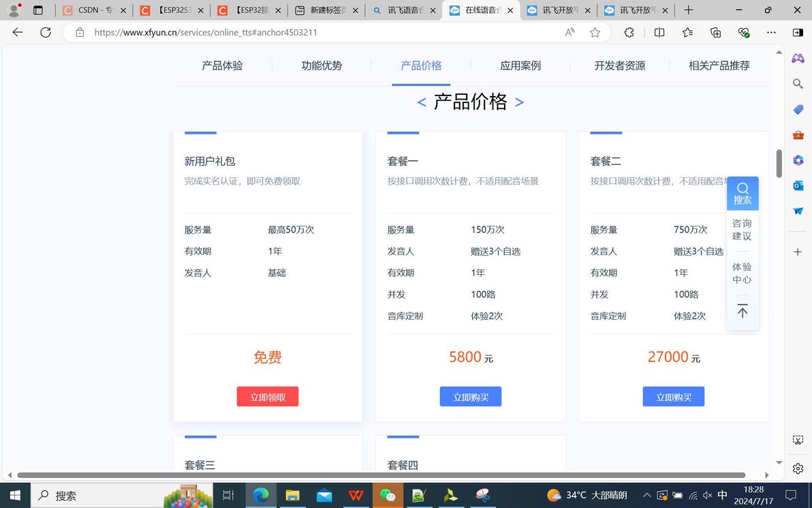Screen dimensions: 812x508
Task: Click the 150万次 service amount value
Action: coord(488,230)
